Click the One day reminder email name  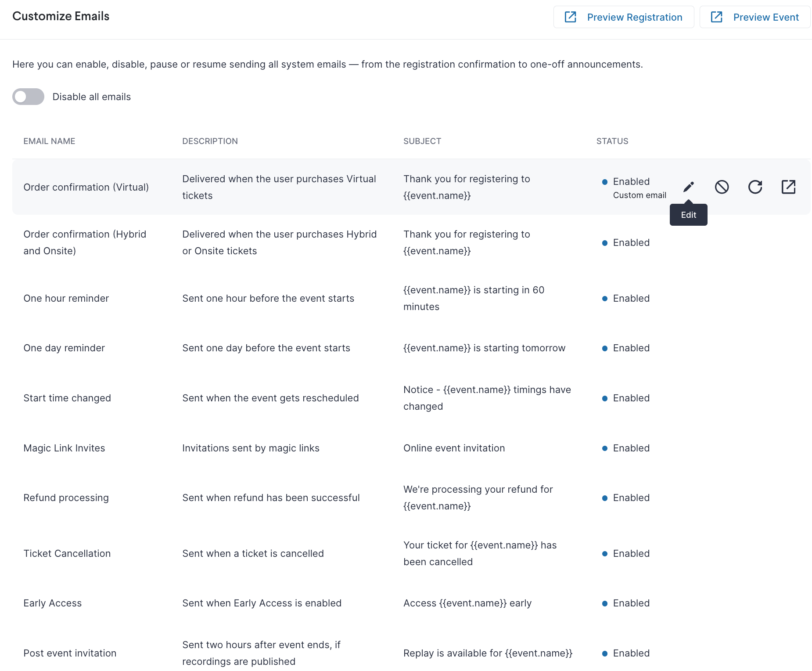pyautogui.click(x=64, y=348)
